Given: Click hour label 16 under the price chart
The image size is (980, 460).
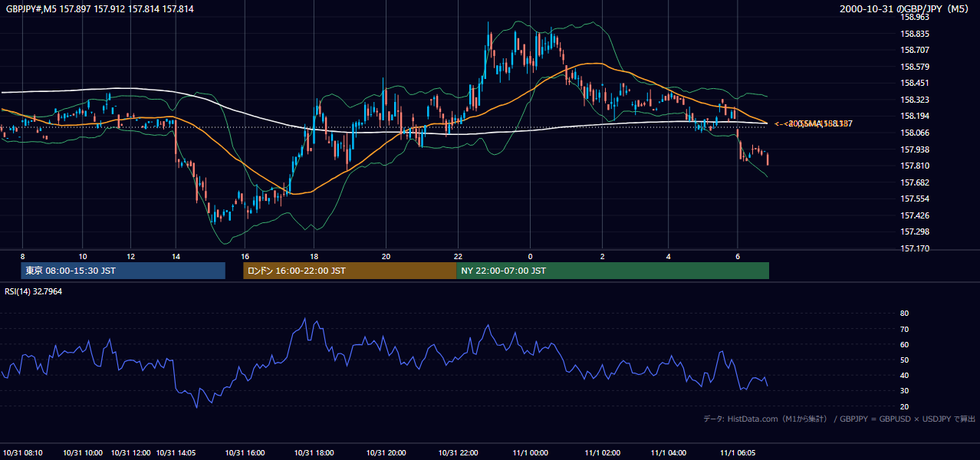Looking at the screenshot, I should (x=245, y=257).
